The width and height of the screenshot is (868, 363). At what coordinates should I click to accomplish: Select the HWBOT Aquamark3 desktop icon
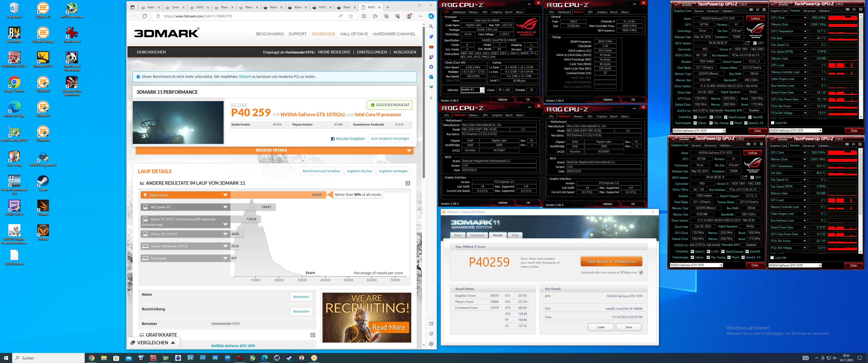(x=43, y=158)
